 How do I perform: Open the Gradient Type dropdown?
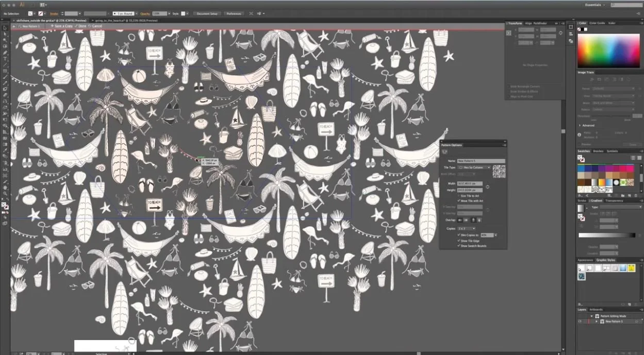(x=621, y=207)
